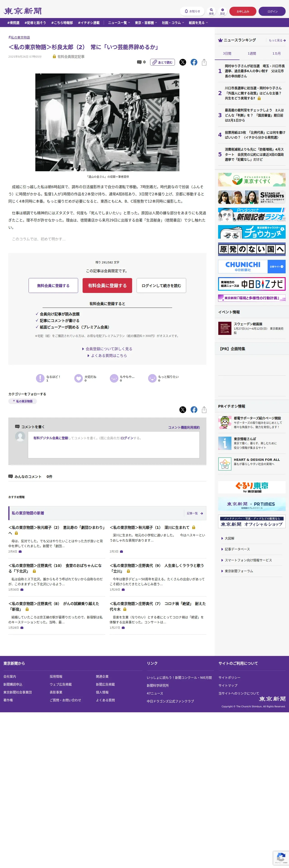289x868 pixels.
Task: Share on X using the icon under the headline
Action: pos(183,62)
